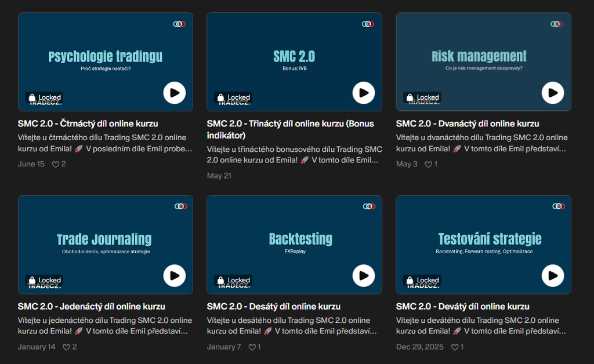Like the Čtrnáctý díl post heart icon

(56, 164)
